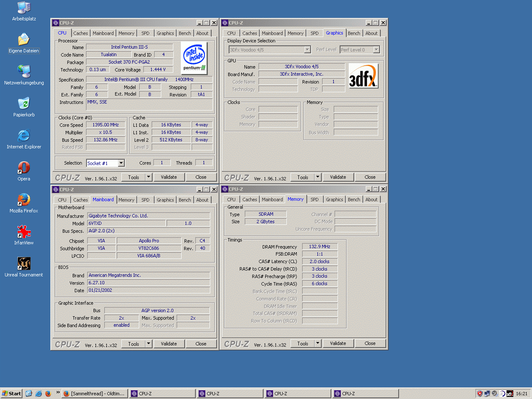Image resolution: width=532 pixels, height=399 pixels.
Task: Click the Core Speed 1395.00 MHz field
Action: (x=106, y=125)
